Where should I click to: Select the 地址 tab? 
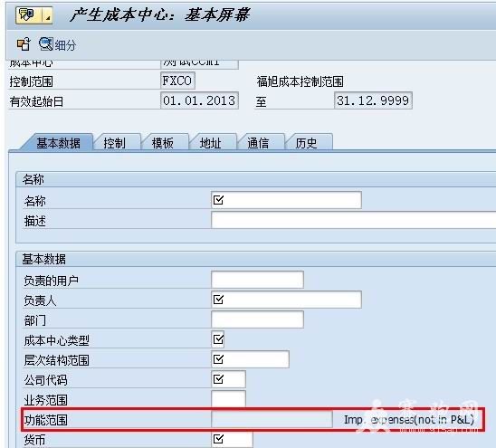(210, 143)
